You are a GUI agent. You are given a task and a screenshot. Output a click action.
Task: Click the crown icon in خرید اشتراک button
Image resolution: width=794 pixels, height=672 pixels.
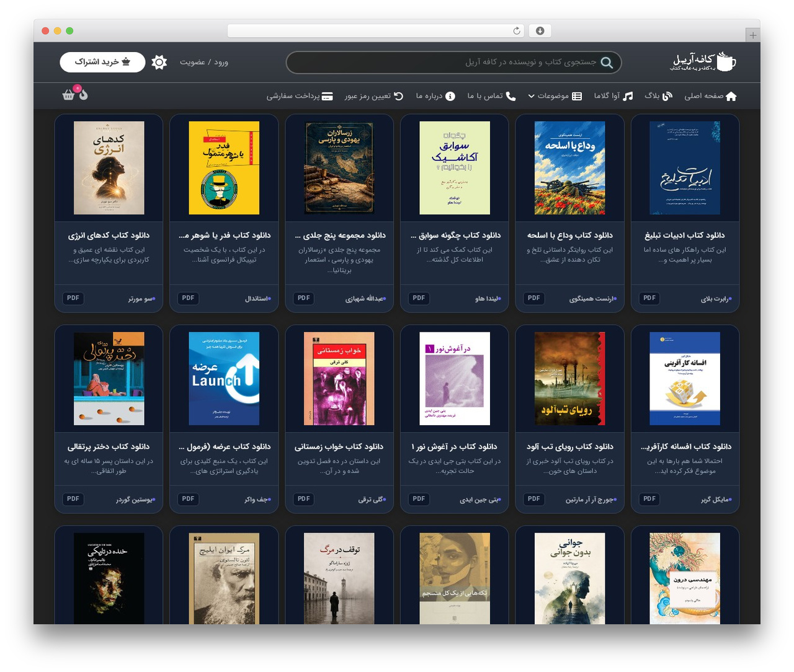point(126,62)
